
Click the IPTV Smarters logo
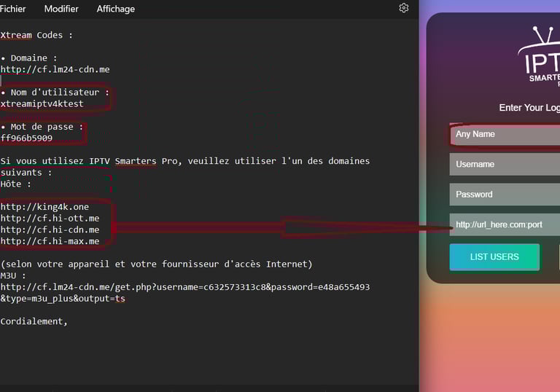point(539,56)
